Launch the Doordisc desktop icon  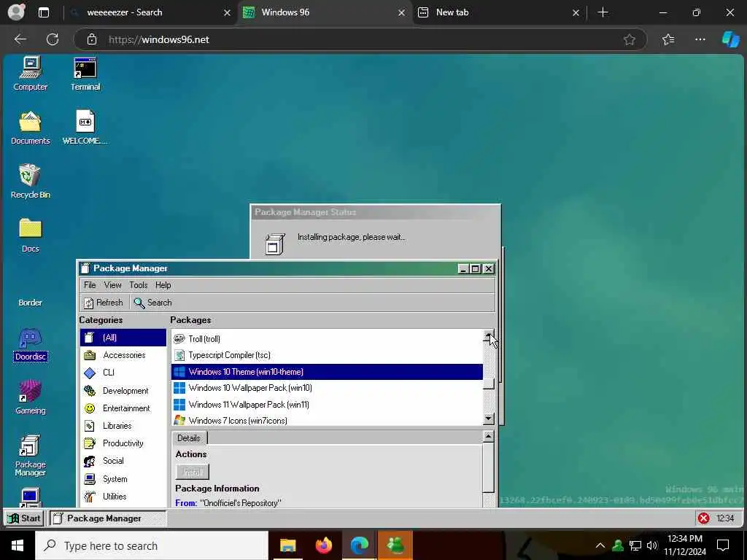[x=31, y=344]
